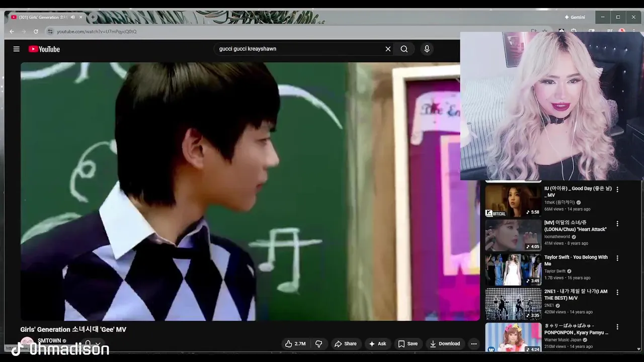Share the Gee MV video

(346, 344)
